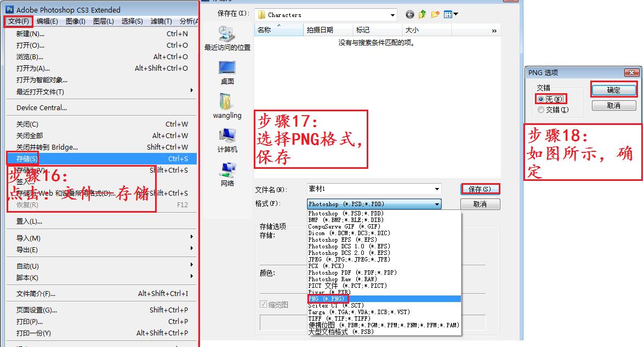Image resolution: width=644 pixels, height=347 pixels.
Task: Expand 最近打开文件 submenu
Action: [x=191, y=90]
